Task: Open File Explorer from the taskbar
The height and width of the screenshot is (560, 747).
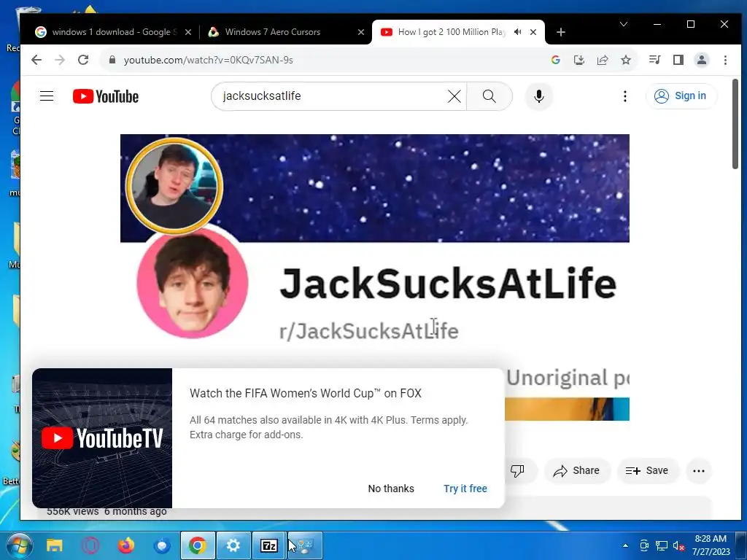Action: tap(54, 545)
